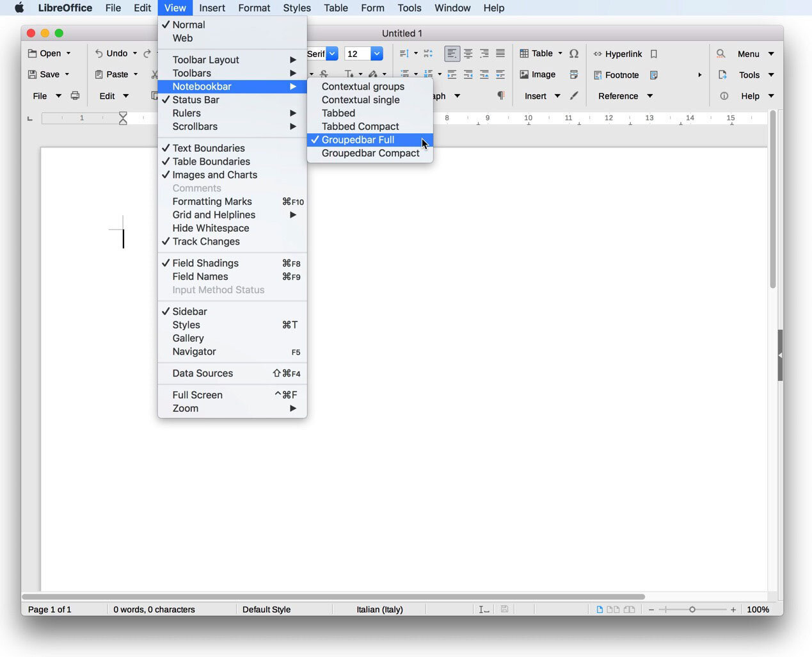812x657 pixels.
Task: Expand the Reference group dropdown
Action: coord(649,96)
